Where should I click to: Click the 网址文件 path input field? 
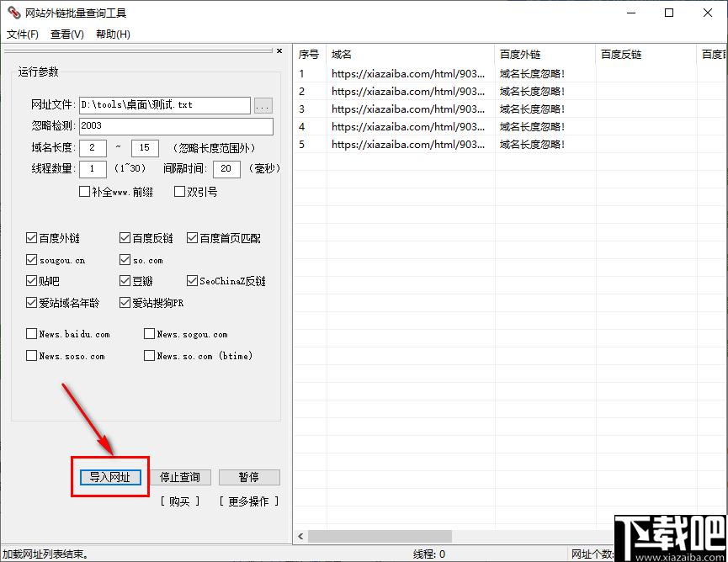[x=165, y=105]
